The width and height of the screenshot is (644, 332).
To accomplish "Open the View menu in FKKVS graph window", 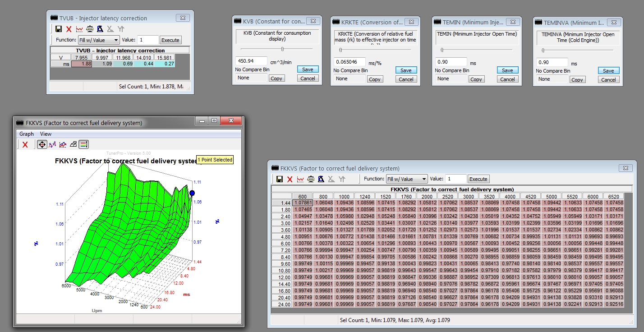I will pyautogui.click(x=46, y=134).
